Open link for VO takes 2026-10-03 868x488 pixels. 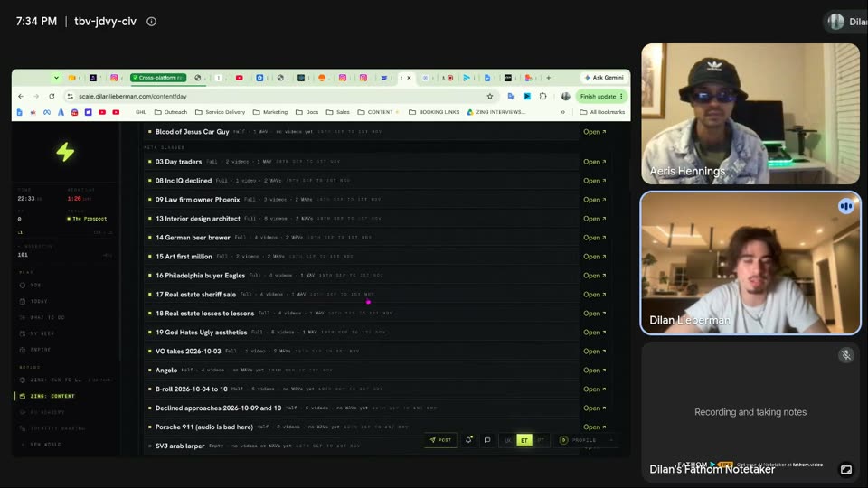[x=595, y=351]
